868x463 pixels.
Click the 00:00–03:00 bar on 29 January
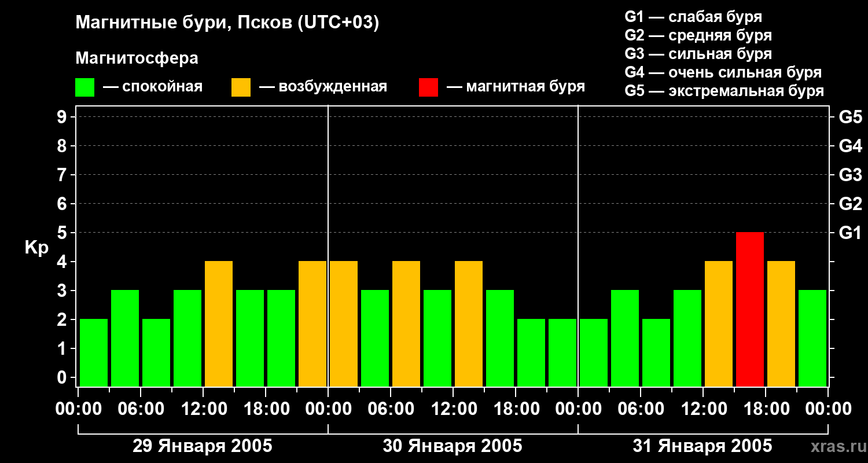94,352
